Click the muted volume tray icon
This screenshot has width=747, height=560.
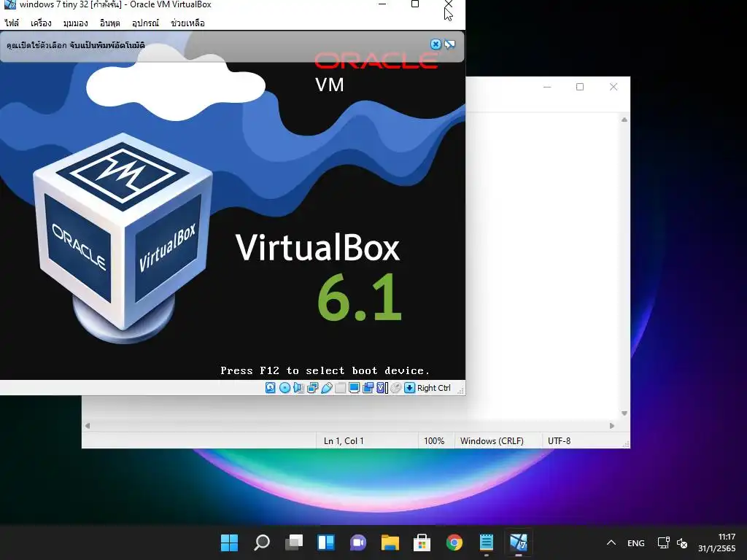(682, 542)
